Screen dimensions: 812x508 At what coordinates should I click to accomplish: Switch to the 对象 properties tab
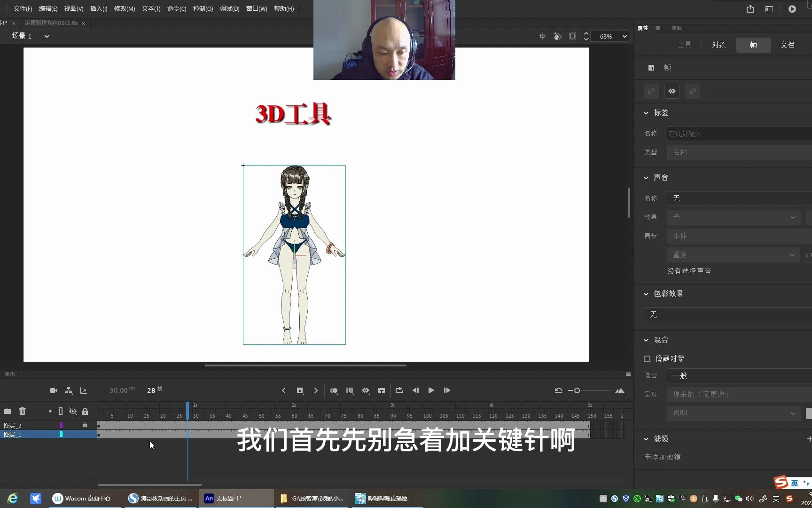[719, 45]
